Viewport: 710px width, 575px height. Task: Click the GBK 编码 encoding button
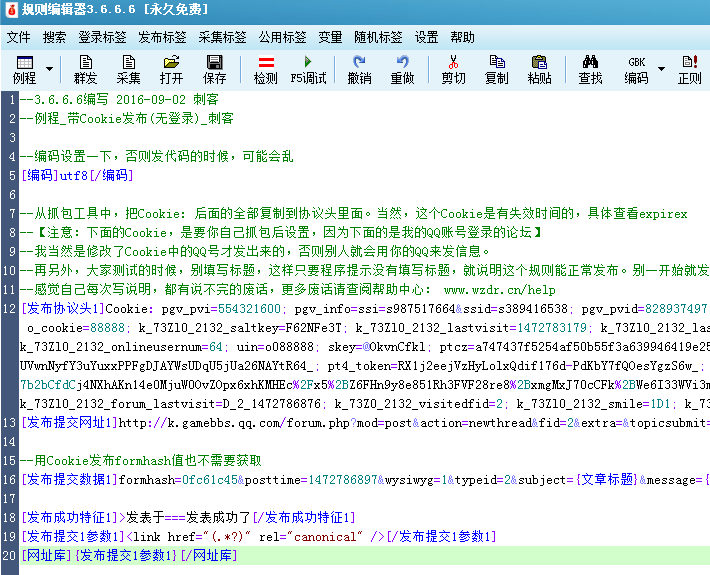[x=636, y=70]
